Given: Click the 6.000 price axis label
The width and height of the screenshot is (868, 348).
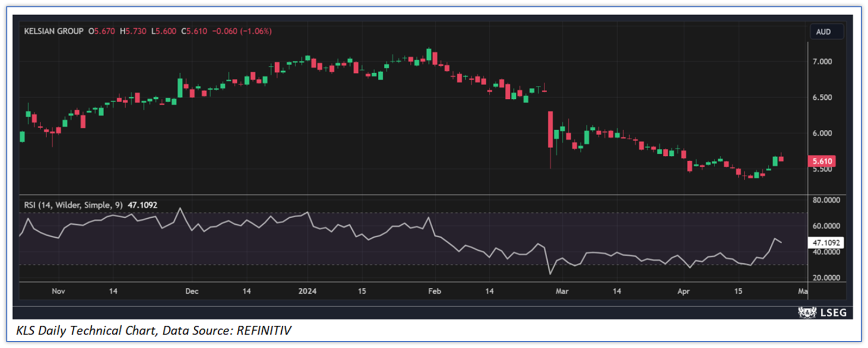Looking at the screenshot, I should coord(822,133).
